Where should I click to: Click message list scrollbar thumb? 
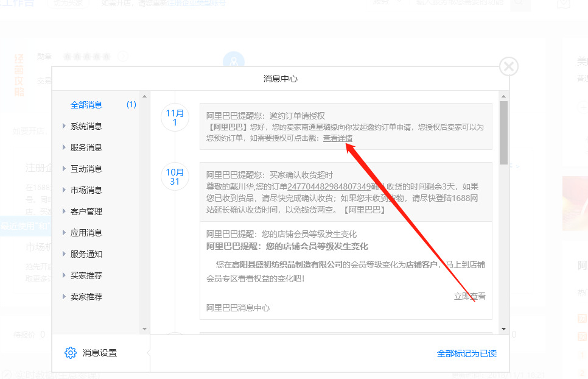click(x=503, y=132)
